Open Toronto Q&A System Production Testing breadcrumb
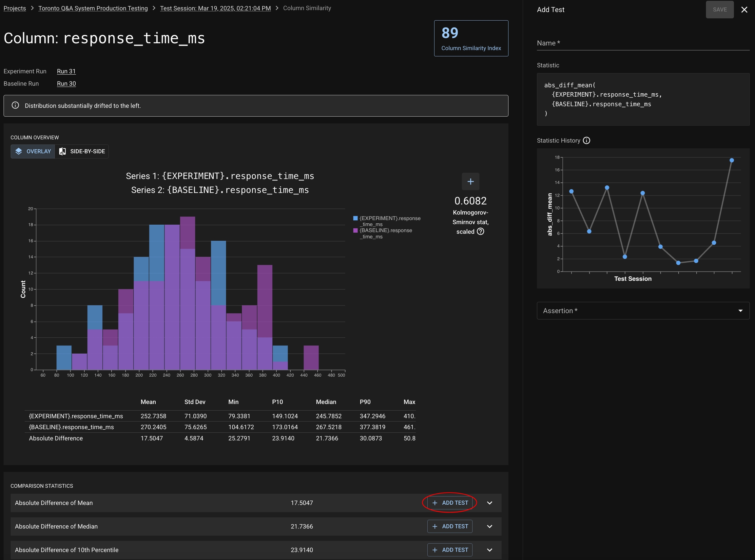755x560 pixels. point(93,8)
